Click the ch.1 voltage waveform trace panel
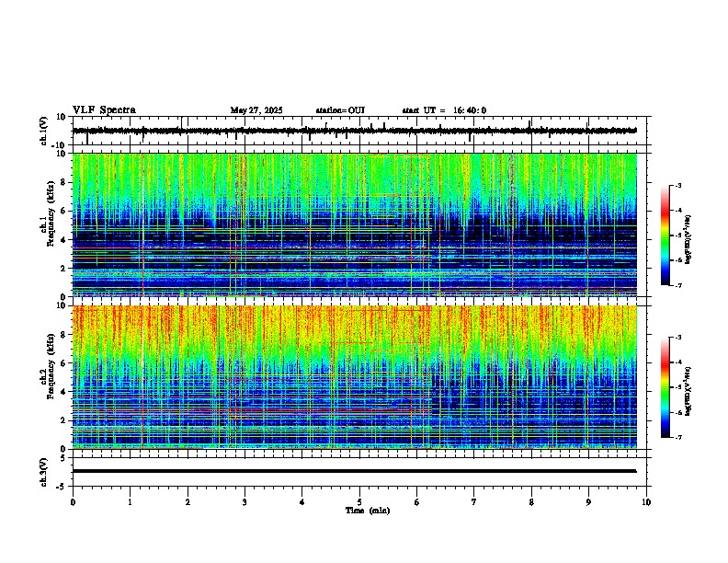 (359, 131)
